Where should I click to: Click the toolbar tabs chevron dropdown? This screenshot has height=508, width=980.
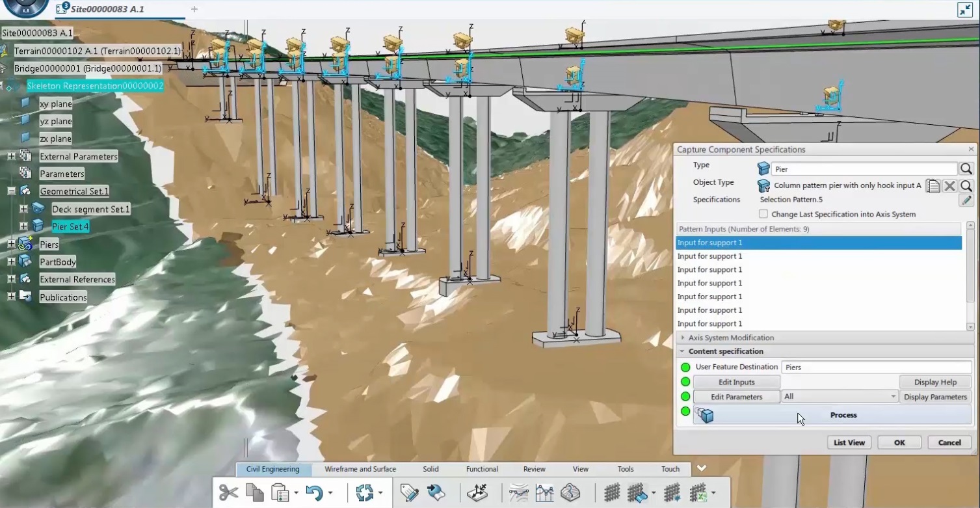(701, 468)
